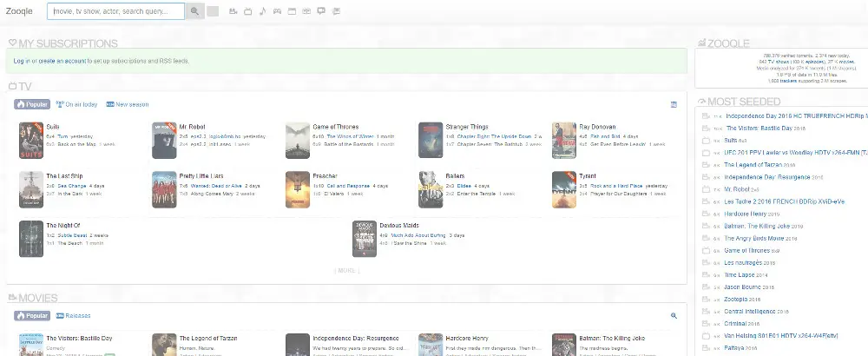Viewport: 868px width, 356px height.
Task: Select the TV Popular tab
Action: point(32,104)
